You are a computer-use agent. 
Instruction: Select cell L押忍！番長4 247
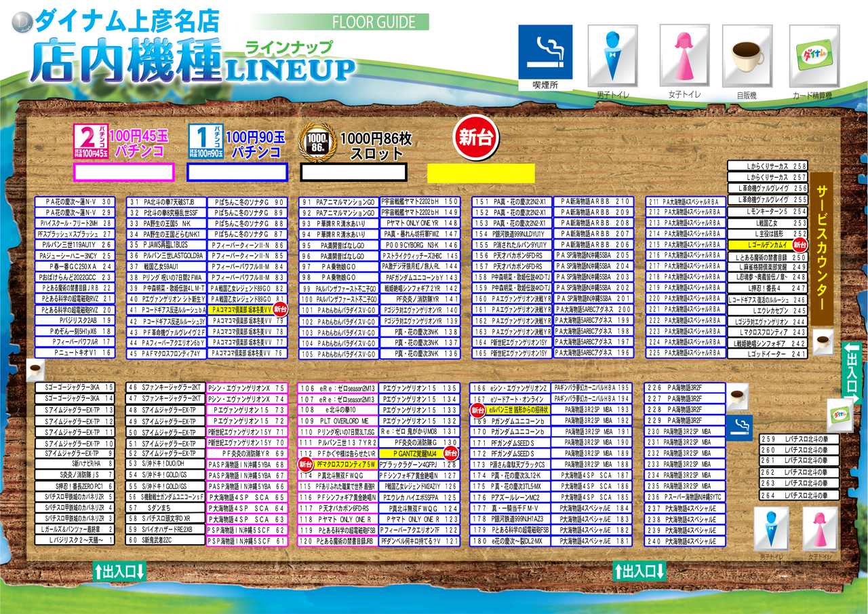[768, 288]
